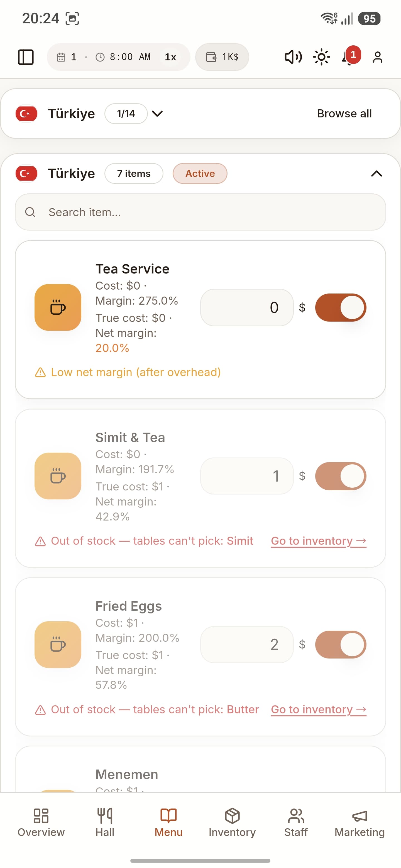Tap the wallet 1K$ balance chip
The height and width of the screenshot is (868, 401).
(222, 57)
